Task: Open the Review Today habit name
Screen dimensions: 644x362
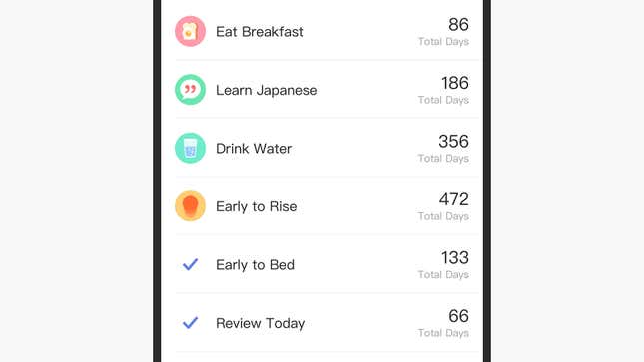Action: click(260, 323)
